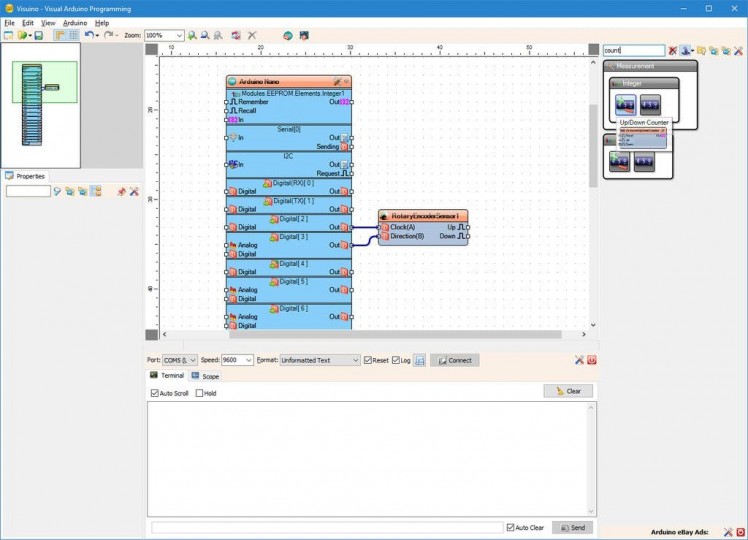Toggle the grid display toolbar icon
Viewport: 748px width, 540px height.
(73, 35)
